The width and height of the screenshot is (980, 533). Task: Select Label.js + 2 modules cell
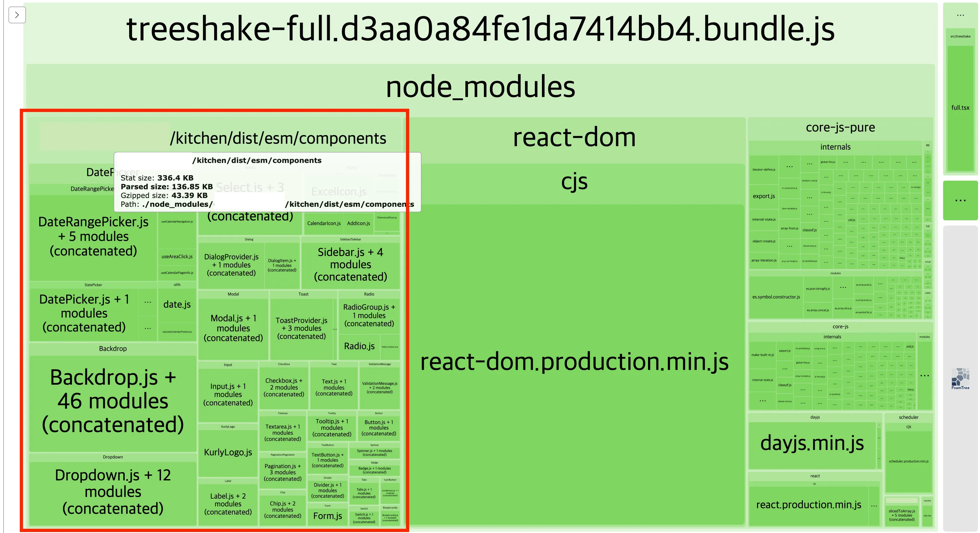click(228, 504)
